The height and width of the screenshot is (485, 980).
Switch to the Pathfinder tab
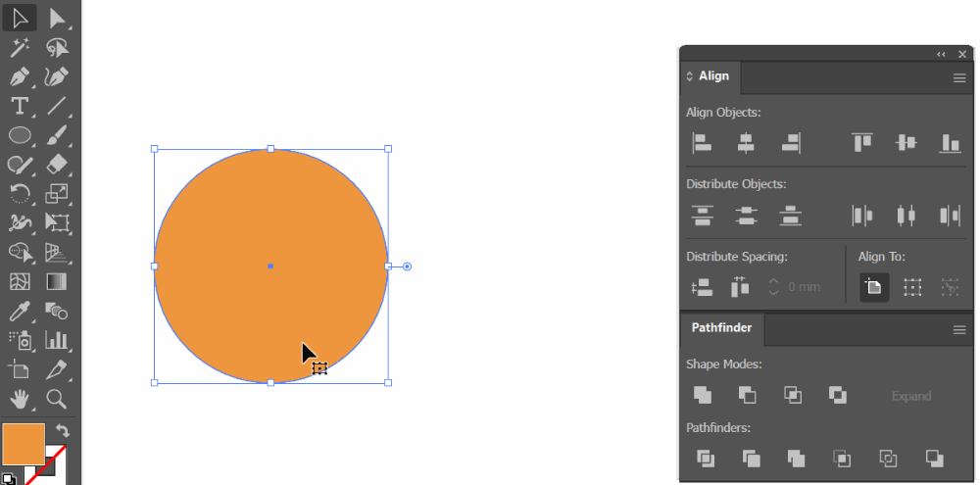[721, 328]
